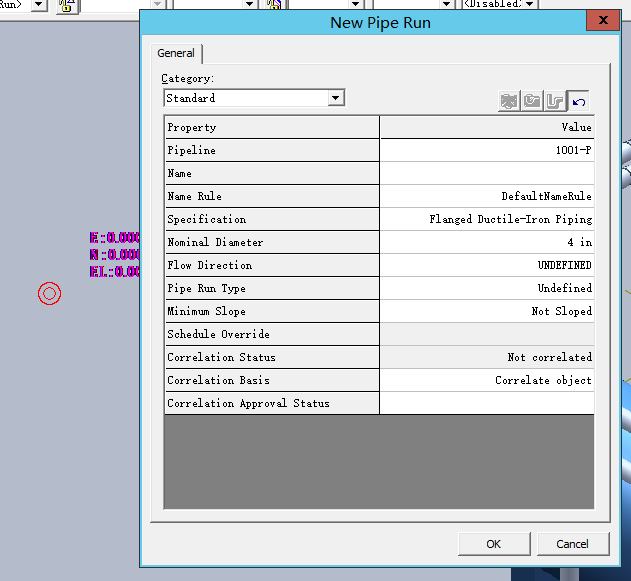Viewport: 631px width, 581px height.
Task: Select the Flanged Ductile-Iron Piping specification value
Action: coord(487,219)
